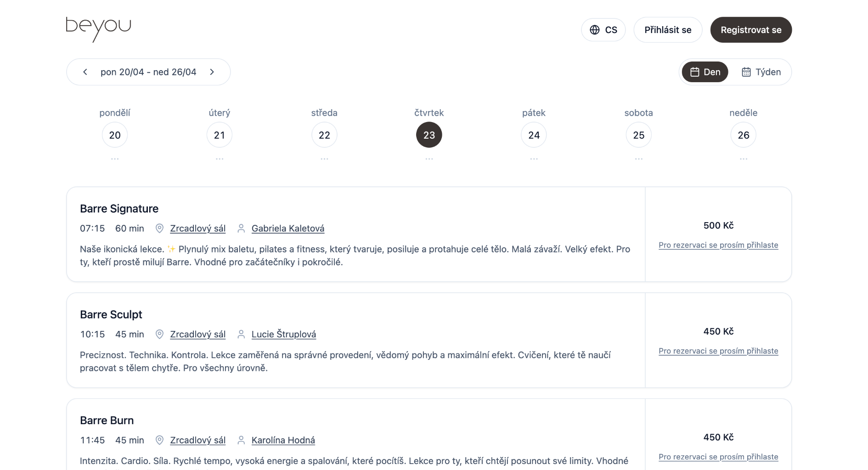Screen dimensions: 868x470
Task: Select Monday the 20th tab
Action: click(x=114, y=134)
